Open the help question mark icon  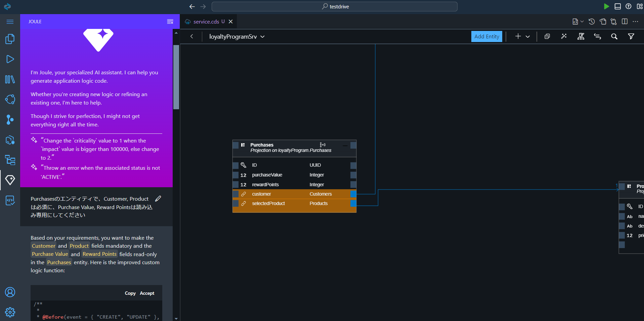tap(629, 6)
